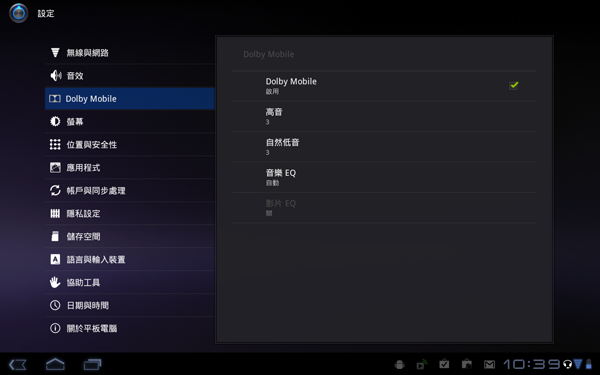The image size is (600, 375).
Task: Tap the 儲存空間 SD card icon
Action: [x=55, y=236]
